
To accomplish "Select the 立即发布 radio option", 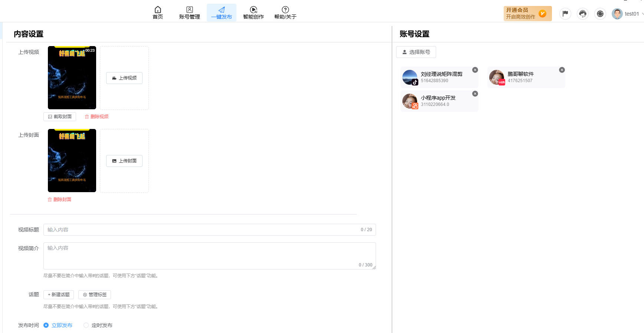I will pyautogui.click(x=58, y=325).
